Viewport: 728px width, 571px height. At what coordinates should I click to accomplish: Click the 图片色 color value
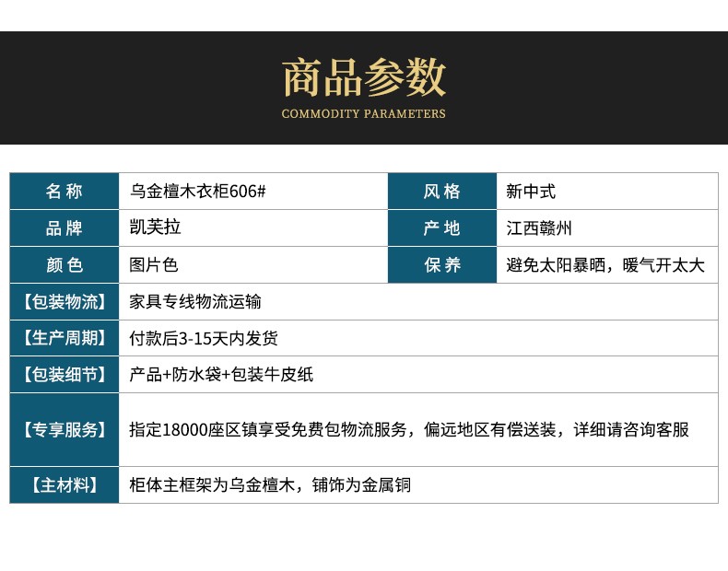coord(154,265)
